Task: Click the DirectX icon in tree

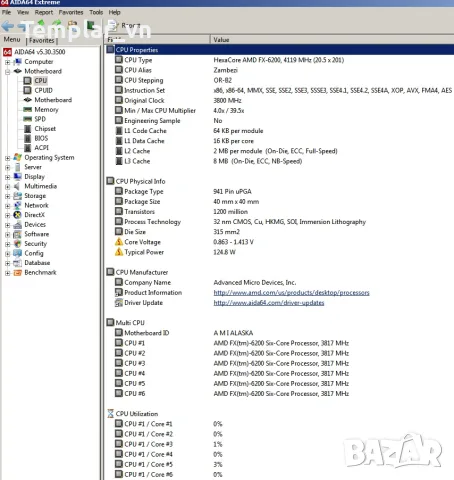Action: (x=17, y=215)
